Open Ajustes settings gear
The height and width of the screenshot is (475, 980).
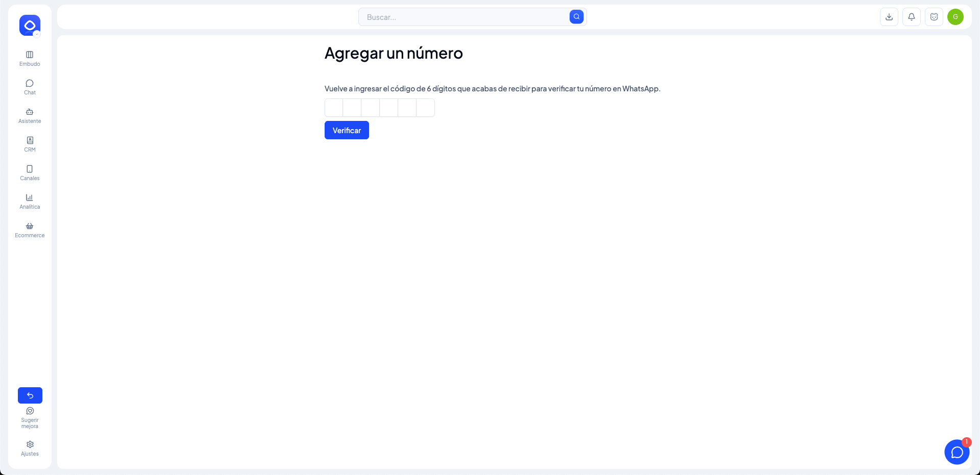30,448
